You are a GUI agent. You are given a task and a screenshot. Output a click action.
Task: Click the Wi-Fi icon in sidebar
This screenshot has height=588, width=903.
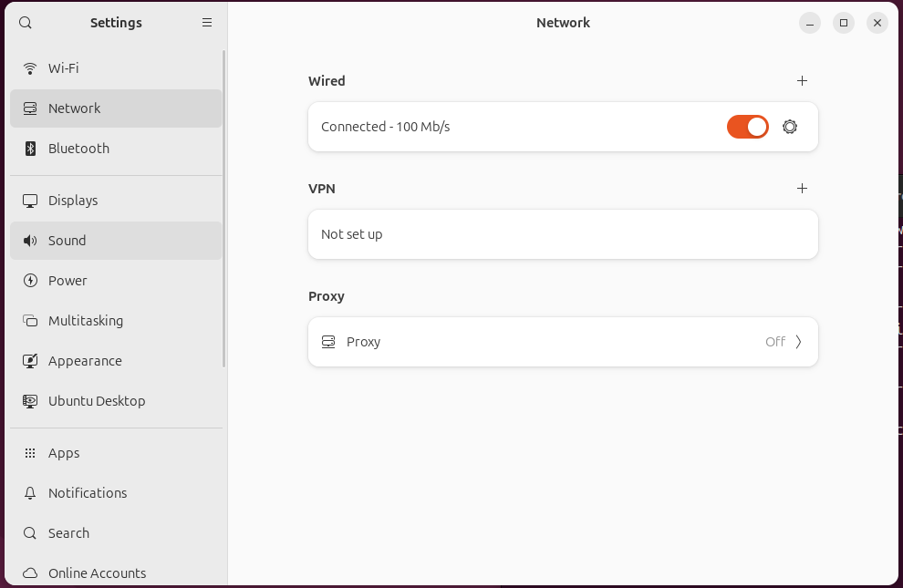coord(30,68)
